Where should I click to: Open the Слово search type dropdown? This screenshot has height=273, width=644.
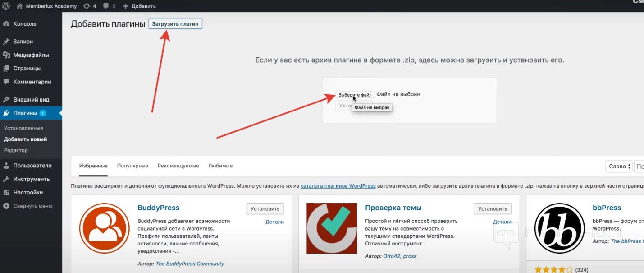tap(619, 167)
